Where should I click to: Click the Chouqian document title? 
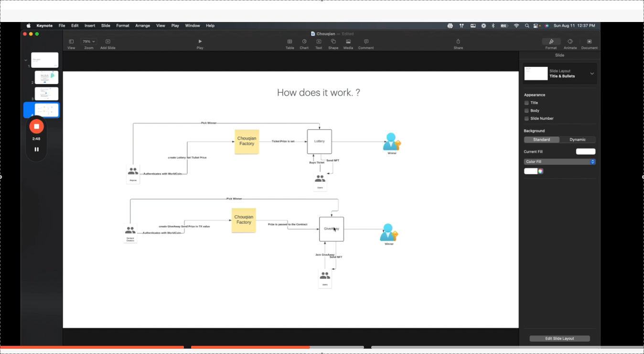[326, 34]
